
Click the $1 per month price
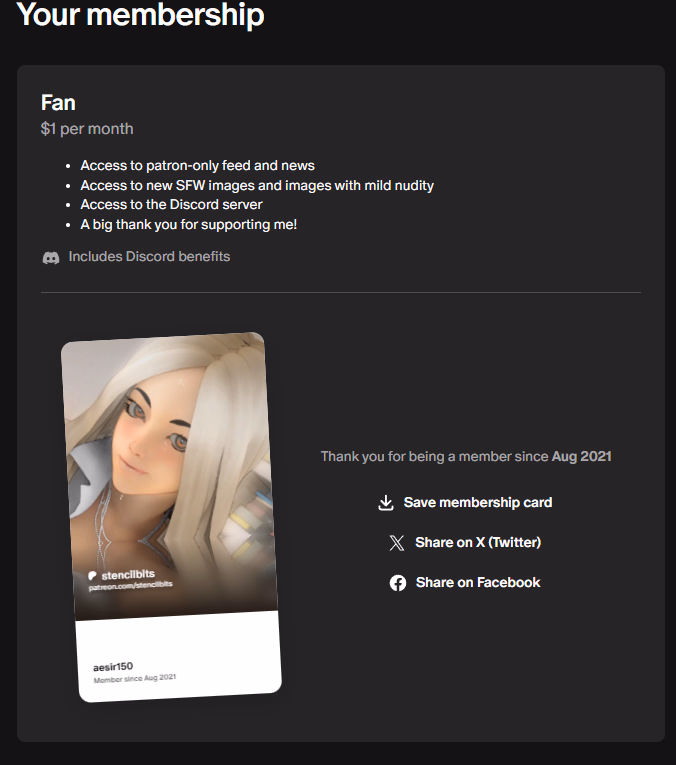pyautogui.click(x=87, y=129)
